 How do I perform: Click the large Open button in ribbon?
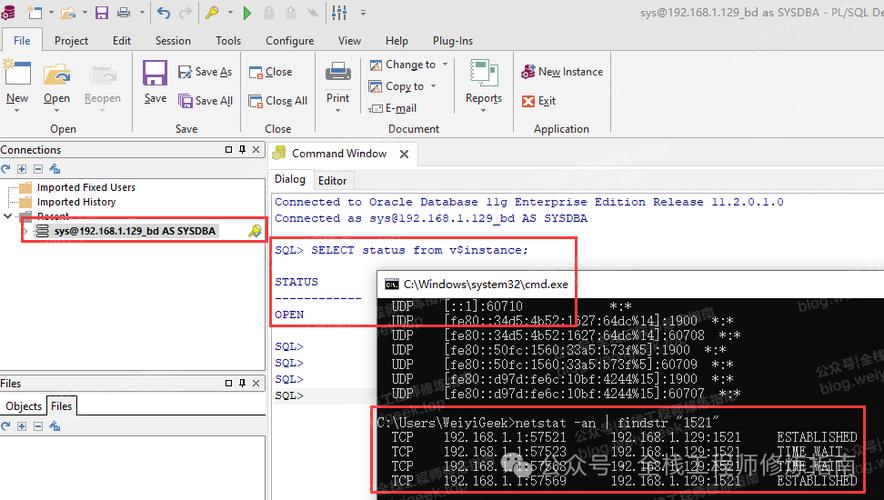click(57, 85)
